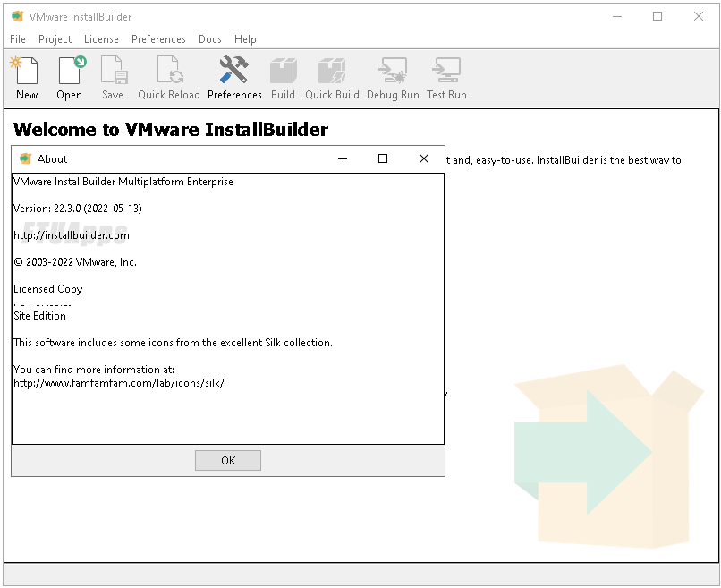Click the 'Site Edition' text
This screenshot has width=721, height=588.
[39, 316]
